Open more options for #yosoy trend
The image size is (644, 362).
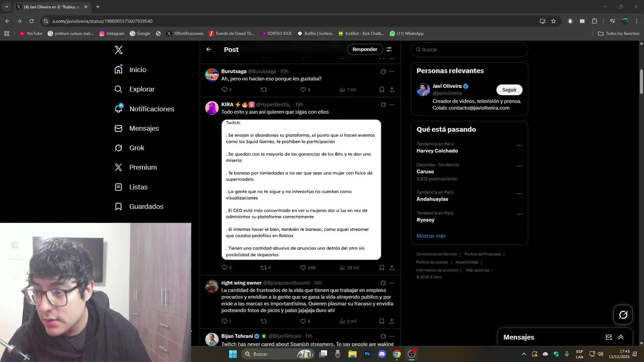click(x=519, y=214)
